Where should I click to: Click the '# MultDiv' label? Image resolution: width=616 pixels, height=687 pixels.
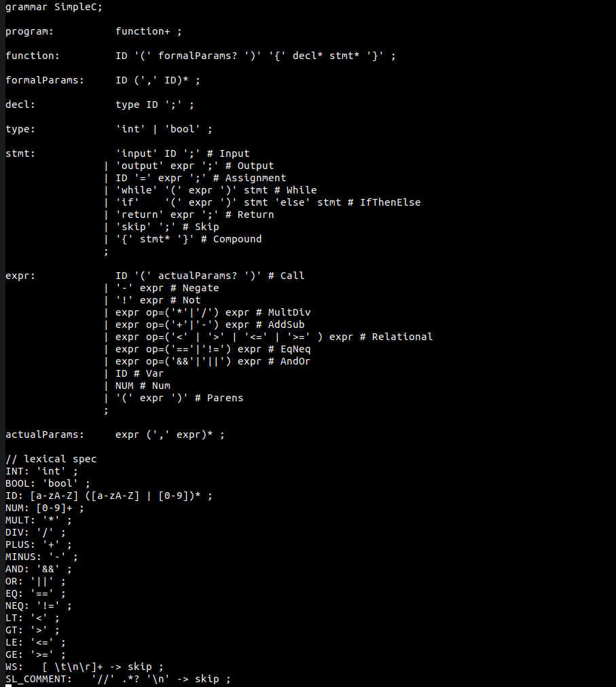(x=283, y=312)
